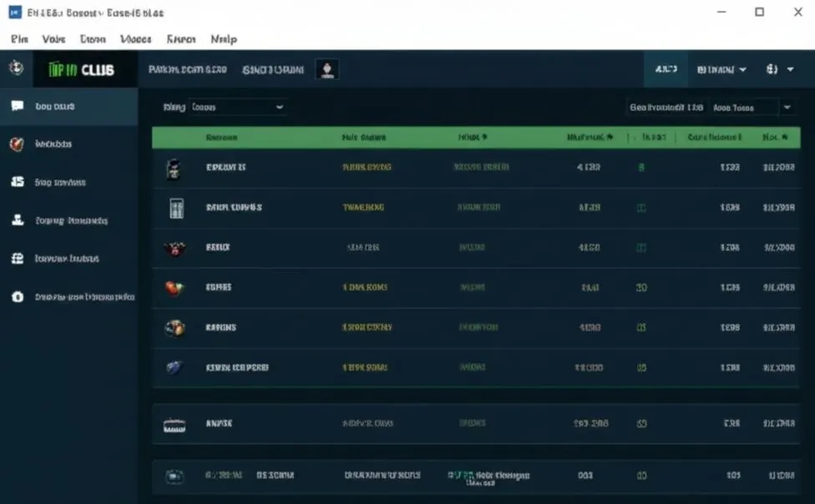Click the TIP IN CLUB logo link

pyautogui.click(x=81, y=69)
